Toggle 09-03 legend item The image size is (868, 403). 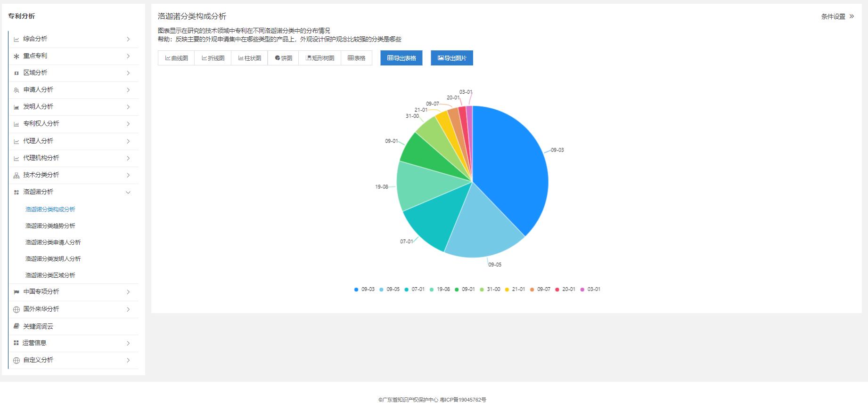(364, 290)
